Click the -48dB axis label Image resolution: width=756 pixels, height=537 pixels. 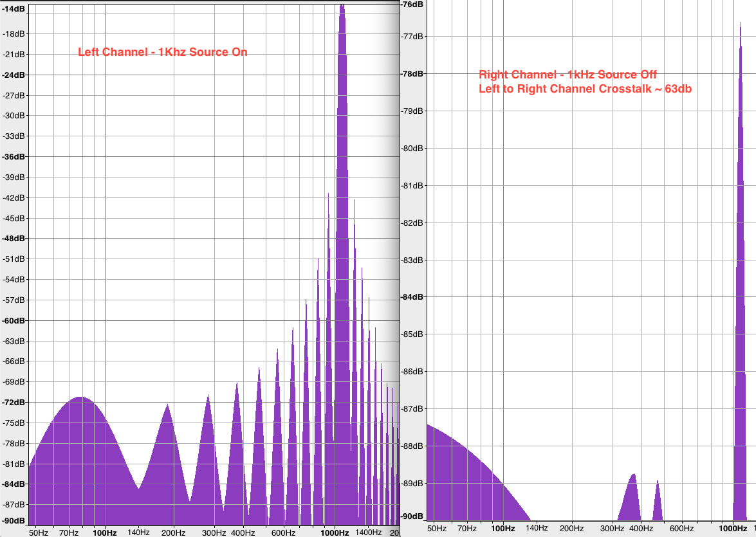coord(14,238)
